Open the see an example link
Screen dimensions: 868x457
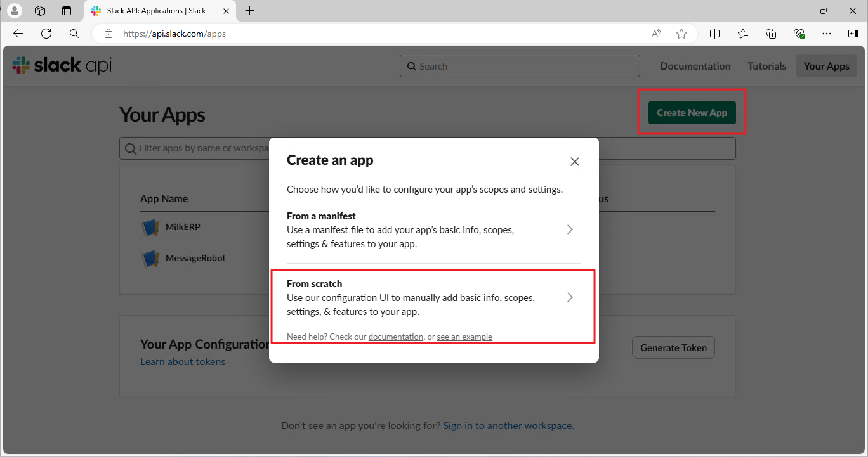click(x=464, y=337)
